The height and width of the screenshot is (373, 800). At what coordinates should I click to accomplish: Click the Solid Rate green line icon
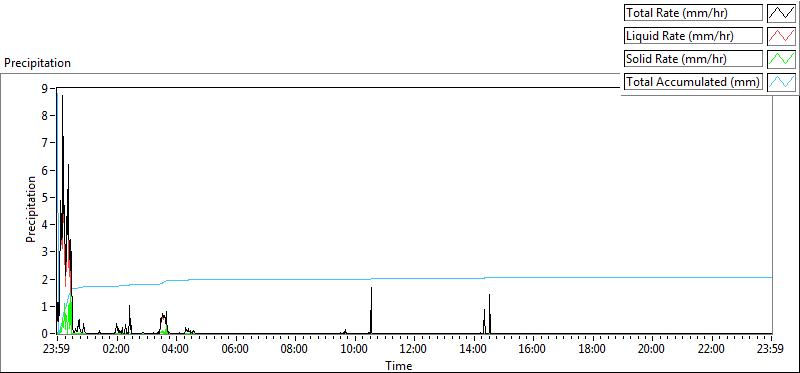click(x=781, y=59)
